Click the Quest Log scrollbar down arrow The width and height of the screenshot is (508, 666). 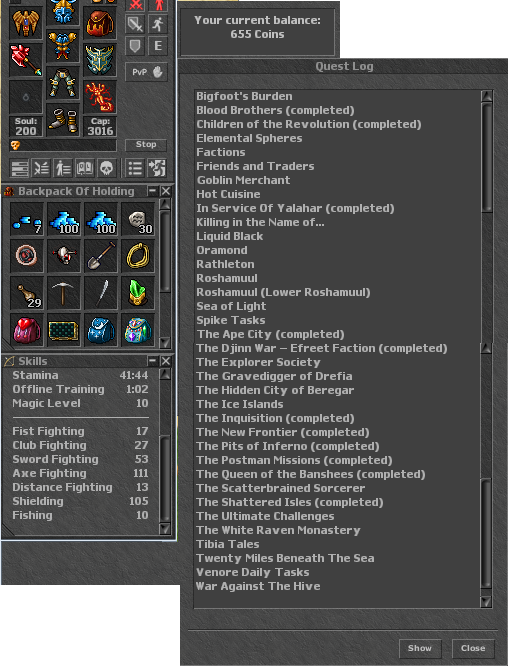[486, 601]
